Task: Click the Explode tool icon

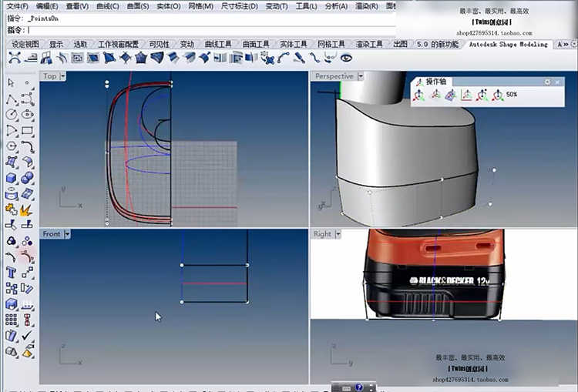Action: coord(25,209)
